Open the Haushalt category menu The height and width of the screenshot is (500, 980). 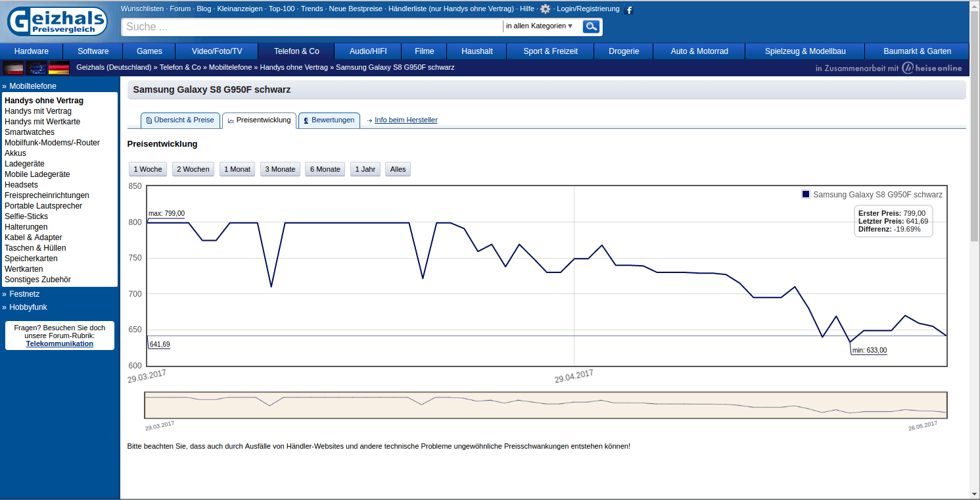pos(477,51)
